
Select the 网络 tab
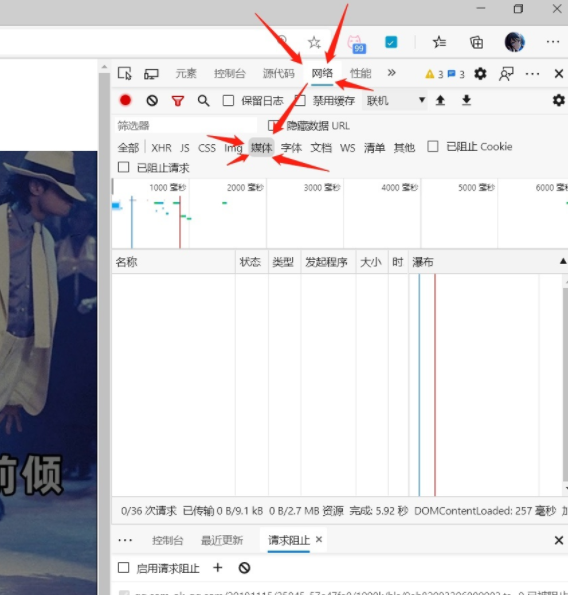pyautogui.click(x=322, y=73)
